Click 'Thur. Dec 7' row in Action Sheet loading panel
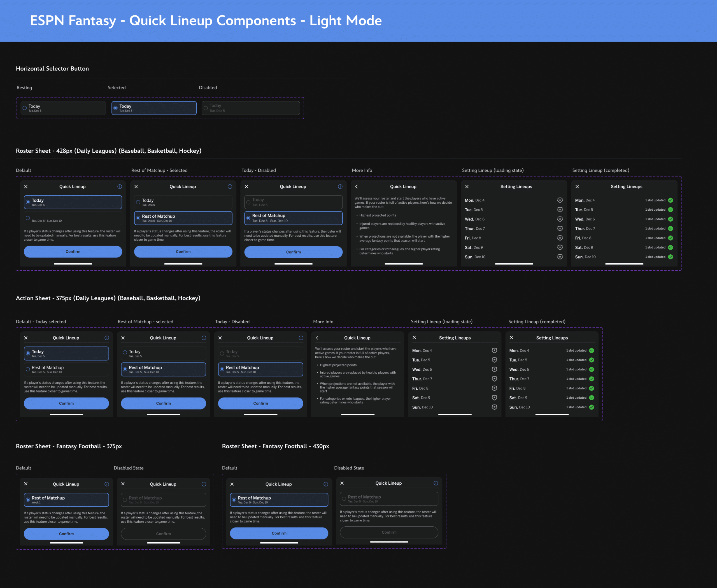Screen dimensions: 717x588 click(455, 379)
